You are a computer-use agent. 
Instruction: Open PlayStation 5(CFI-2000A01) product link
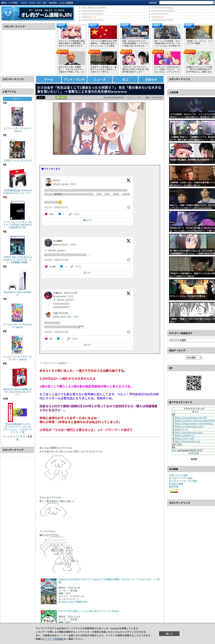17,294
